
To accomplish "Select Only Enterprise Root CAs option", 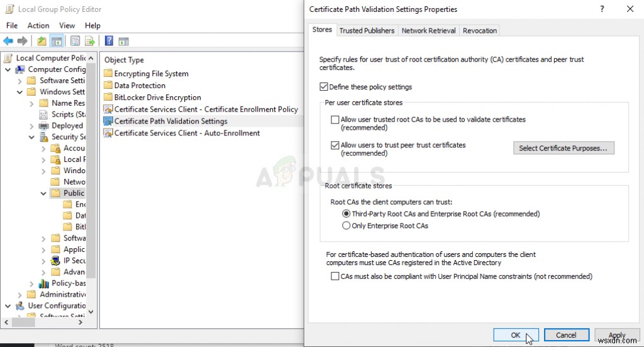I will click(347, 225).
